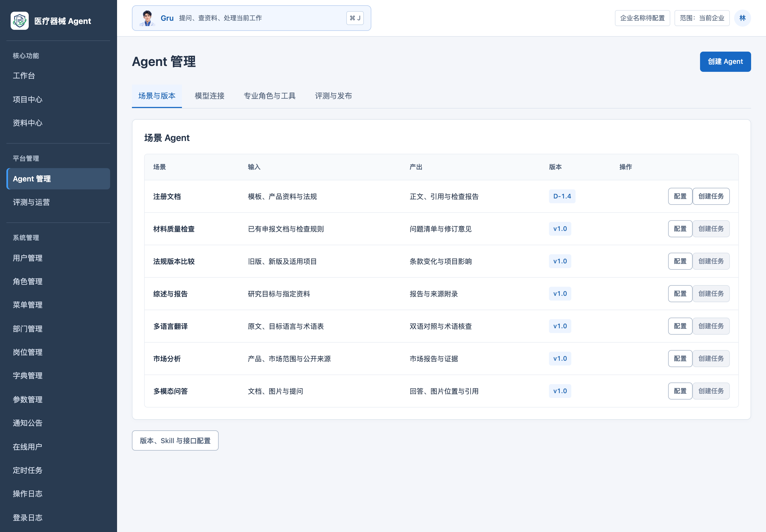Open 字典管理 in the sidebar

coord(58,376)
